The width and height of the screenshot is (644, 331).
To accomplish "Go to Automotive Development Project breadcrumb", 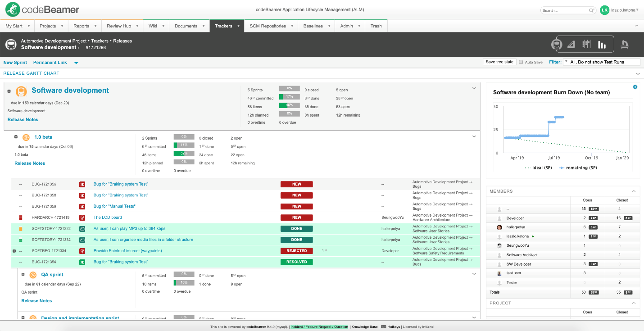I will [54, 41].
